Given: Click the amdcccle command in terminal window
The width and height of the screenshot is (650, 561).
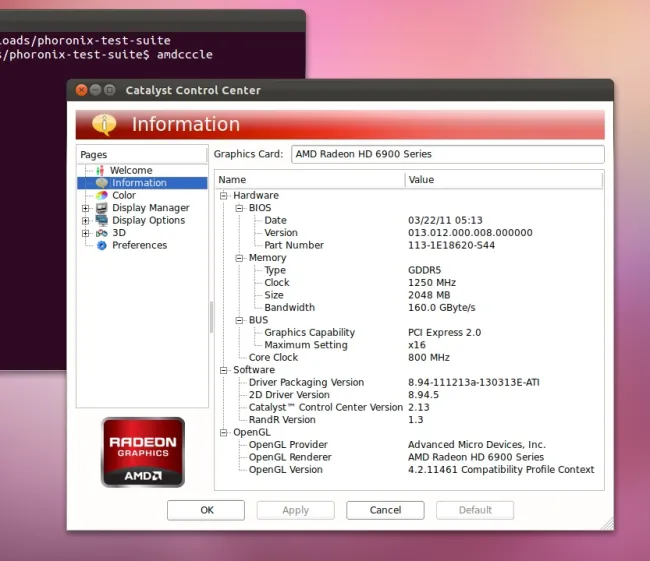Looking at the screenshot, I should point(184,54).
